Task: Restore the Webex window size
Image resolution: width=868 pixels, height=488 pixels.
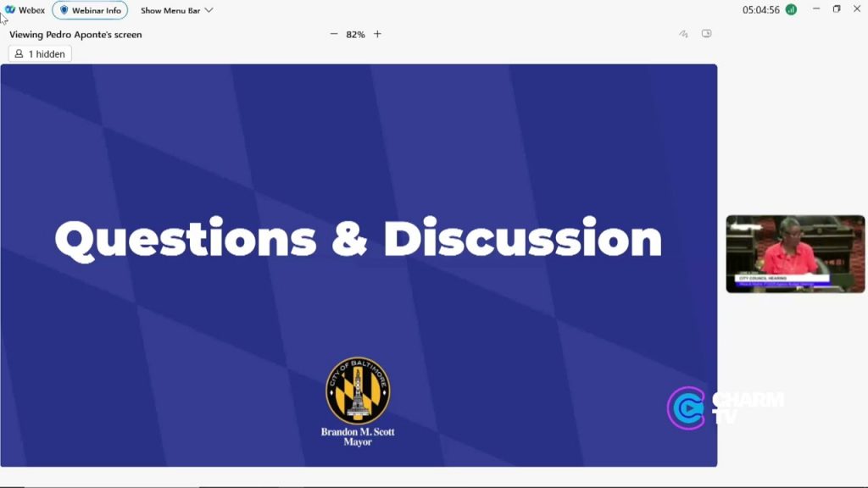Action: (837, 8)
